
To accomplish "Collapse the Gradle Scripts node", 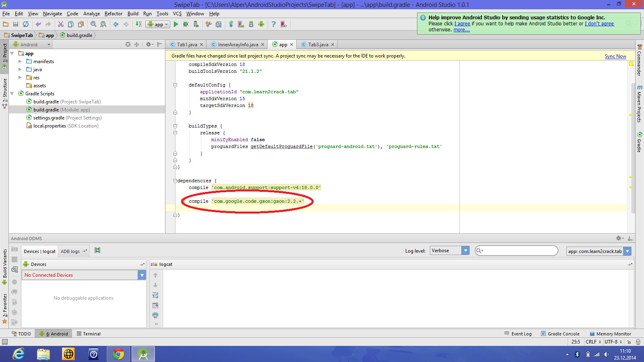I will 12,94.
